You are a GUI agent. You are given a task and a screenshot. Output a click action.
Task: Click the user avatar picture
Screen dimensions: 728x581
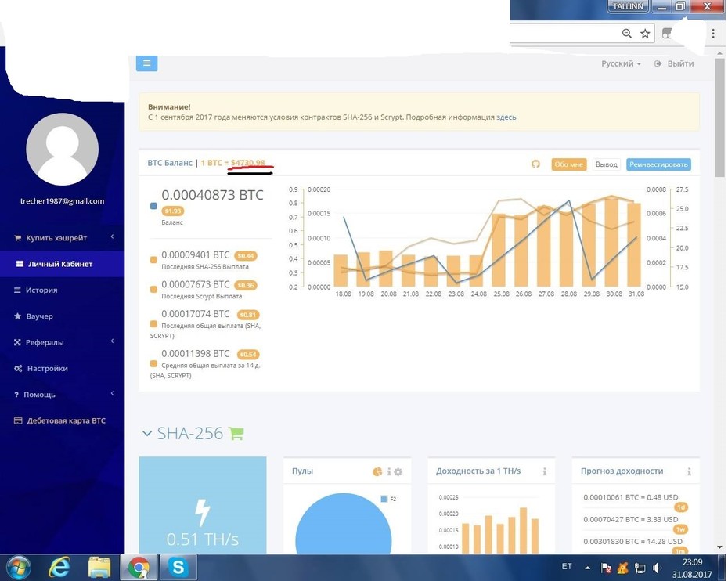click(62, 149)
